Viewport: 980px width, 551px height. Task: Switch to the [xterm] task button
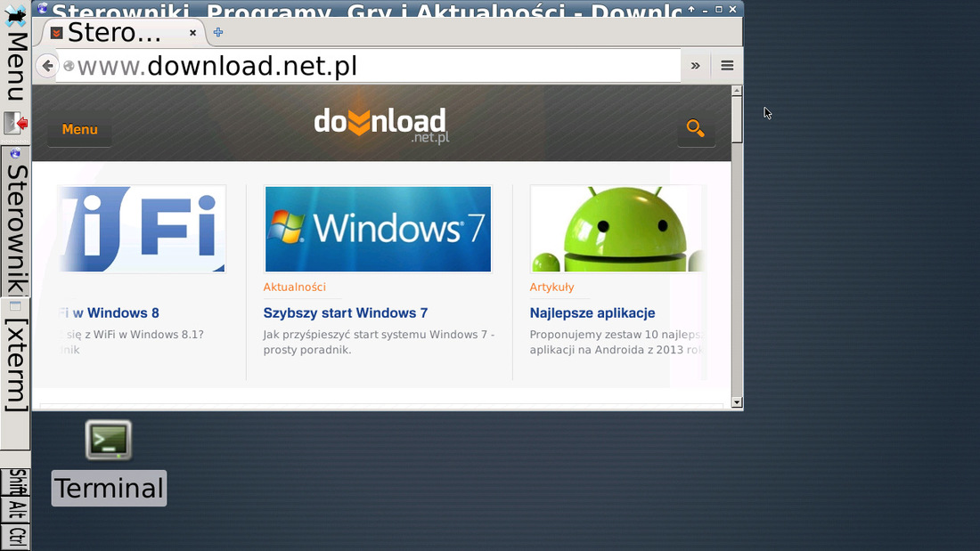[15, 374]
